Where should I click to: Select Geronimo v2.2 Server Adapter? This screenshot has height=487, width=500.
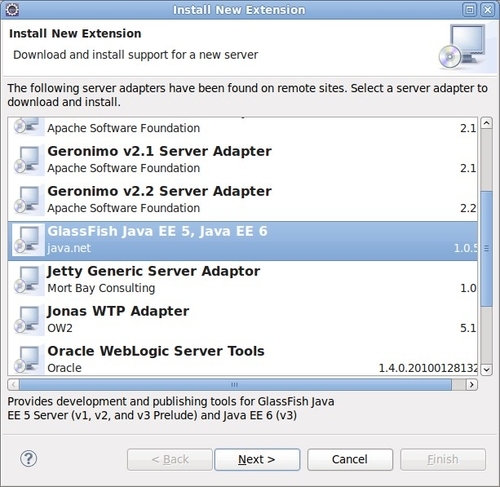point(243,200)
